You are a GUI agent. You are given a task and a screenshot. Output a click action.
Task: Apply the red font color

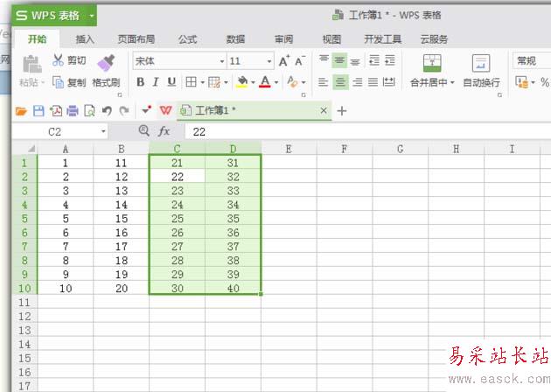(265, 82)
